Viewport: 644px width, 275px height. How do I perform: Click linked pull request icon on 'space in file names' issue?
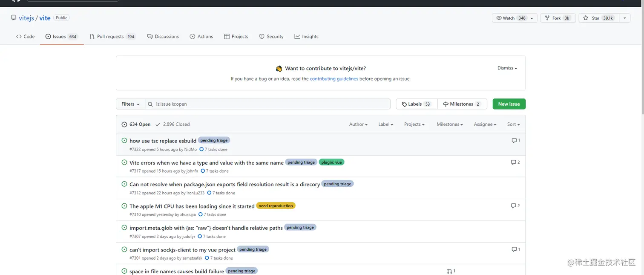coord(451,271)
